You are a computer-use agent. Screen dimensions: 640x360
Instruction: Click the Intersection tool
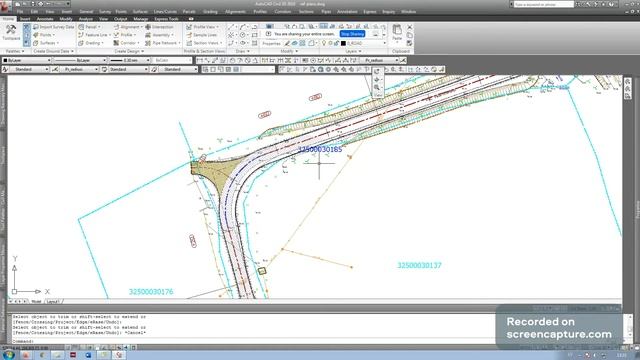(x=160, y=27)
